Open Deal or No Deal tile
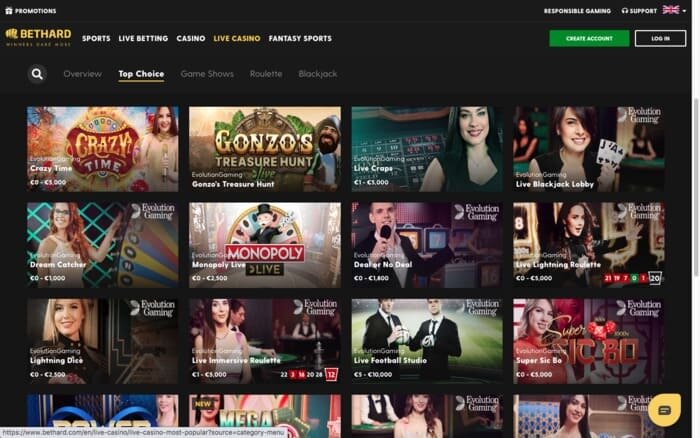Screen dimensions: 700x438 point(427,245)
